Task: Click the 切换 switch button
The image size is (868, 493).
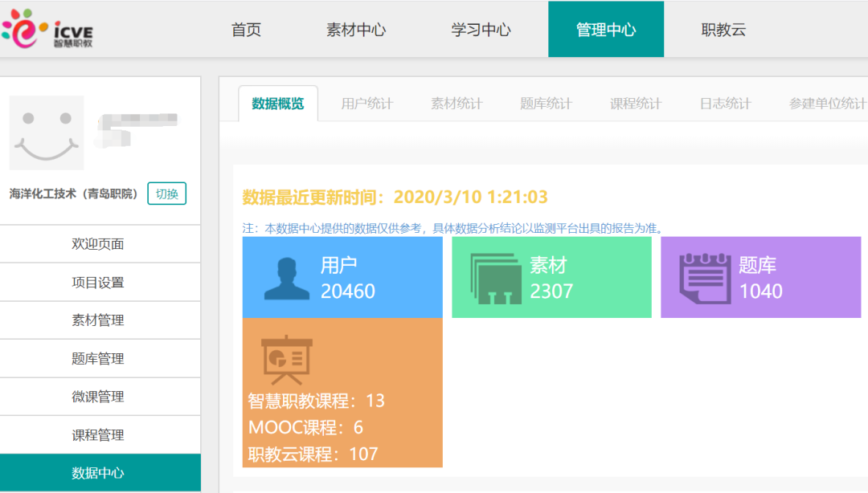Action: [x=166, y=194]
